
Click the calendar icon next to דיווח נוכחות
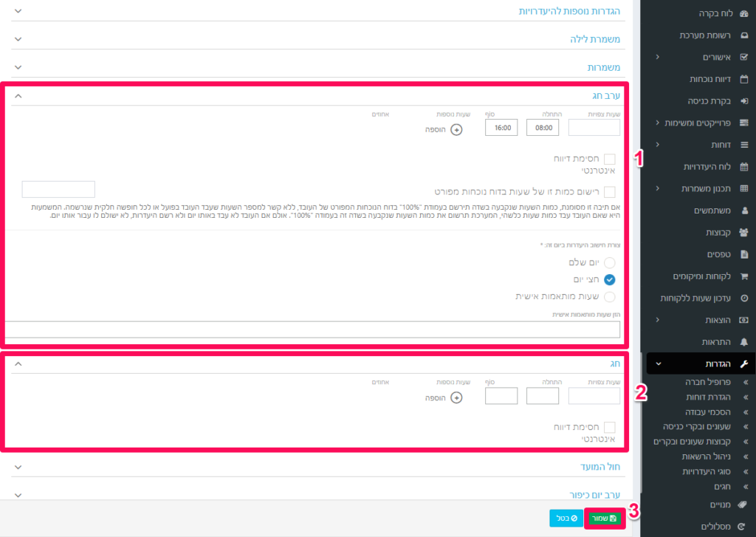(743, 79)
